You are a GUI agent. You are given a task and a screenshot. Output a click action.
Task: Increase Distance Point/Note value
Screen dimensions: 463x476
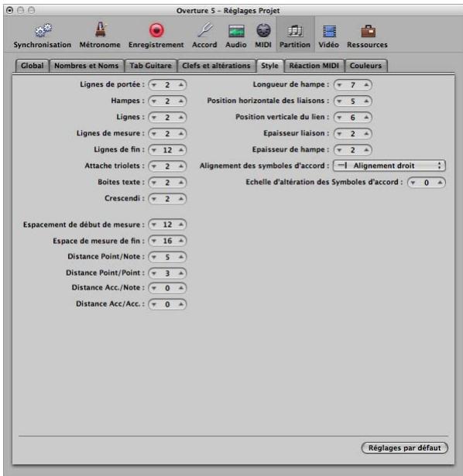click(181, 257)
